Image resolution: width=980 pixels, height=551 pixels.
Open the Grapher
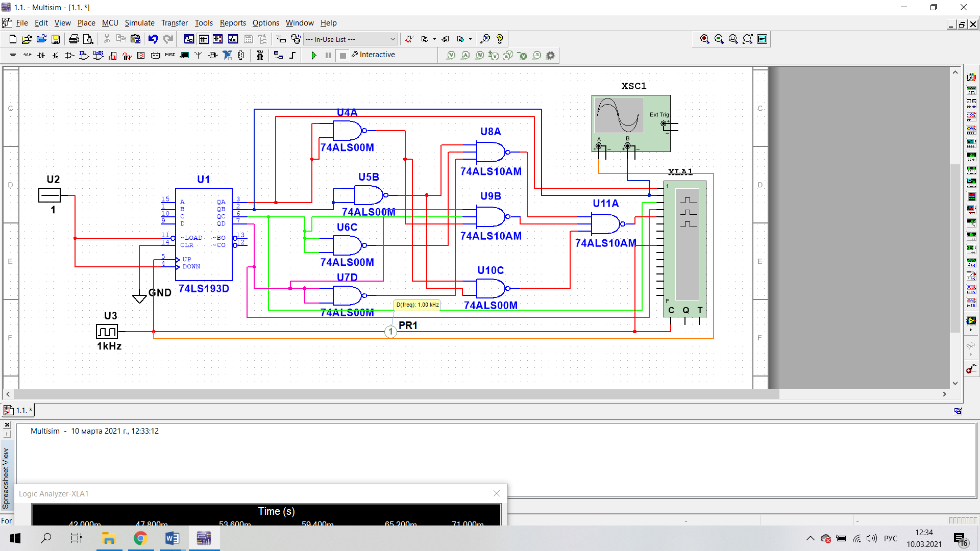pyautogui.click(x=233, y=39)
